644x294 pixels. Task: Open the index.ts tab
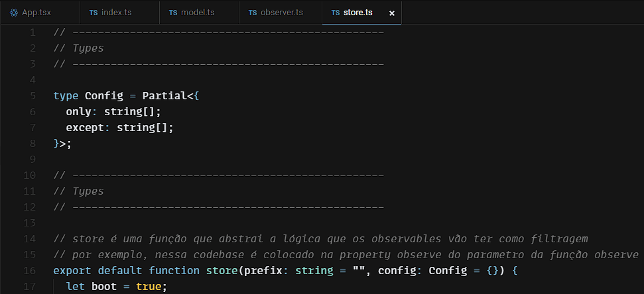(x=116, y=13)
